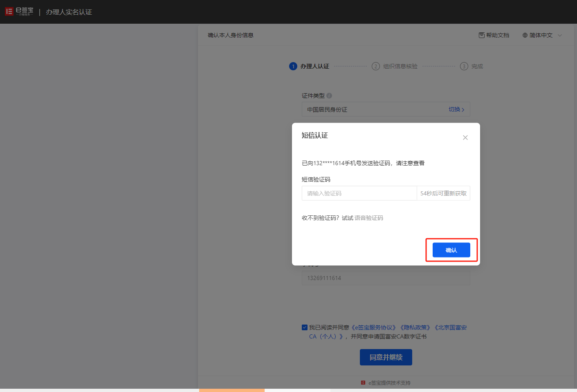Click the 证件类型 info tooltip icon

329,96
